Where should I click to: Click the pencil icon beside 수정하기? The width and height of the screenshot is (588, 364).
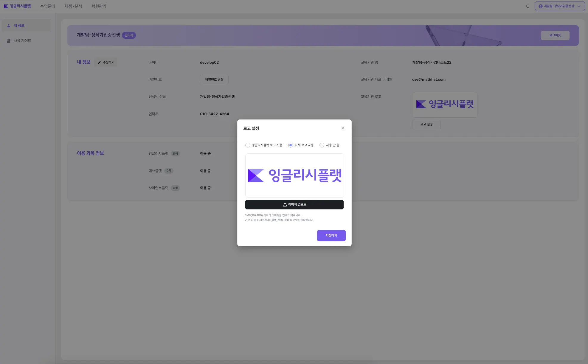(100, 62)
